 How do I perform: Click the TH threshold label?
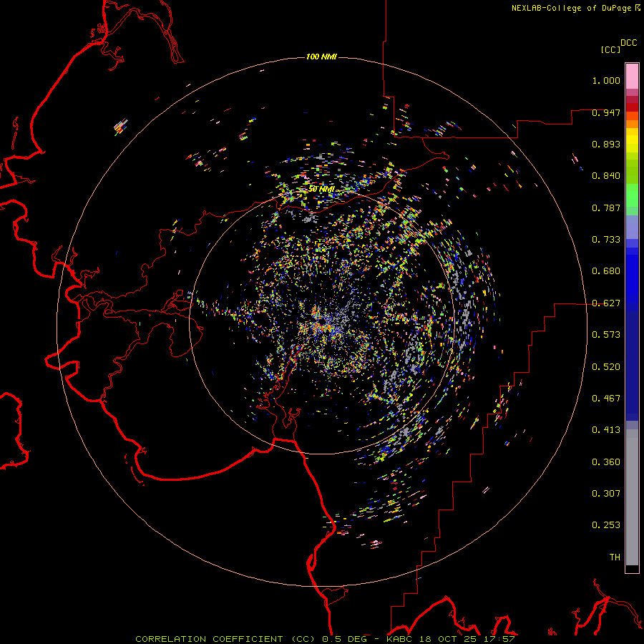click(615, 557)
